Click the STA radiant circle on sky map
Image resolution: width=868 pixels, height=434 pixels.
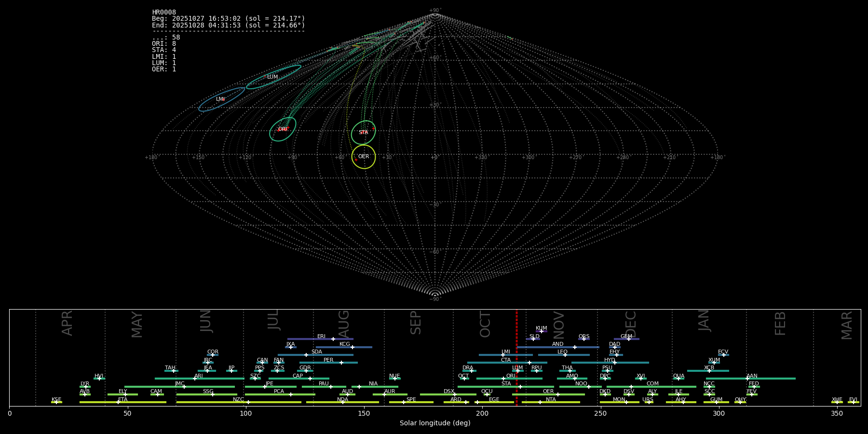click(x=363, y=133)
